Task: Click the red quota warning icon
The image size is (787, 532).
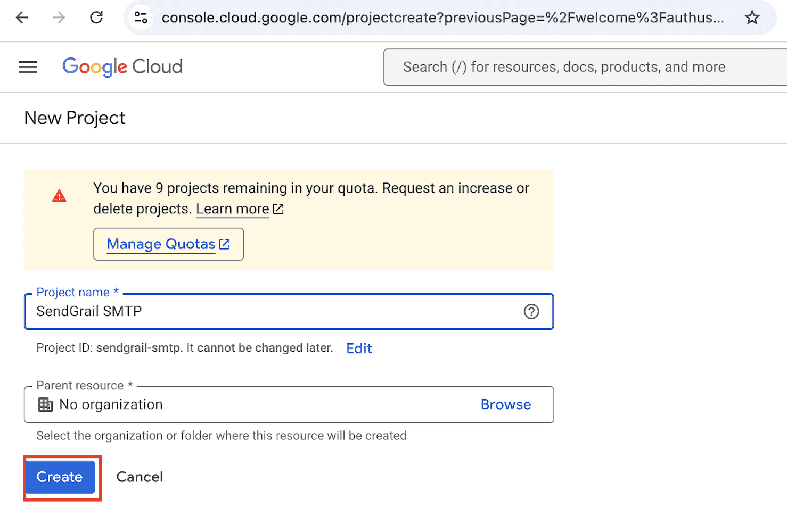Action: [x=59, y=196]
